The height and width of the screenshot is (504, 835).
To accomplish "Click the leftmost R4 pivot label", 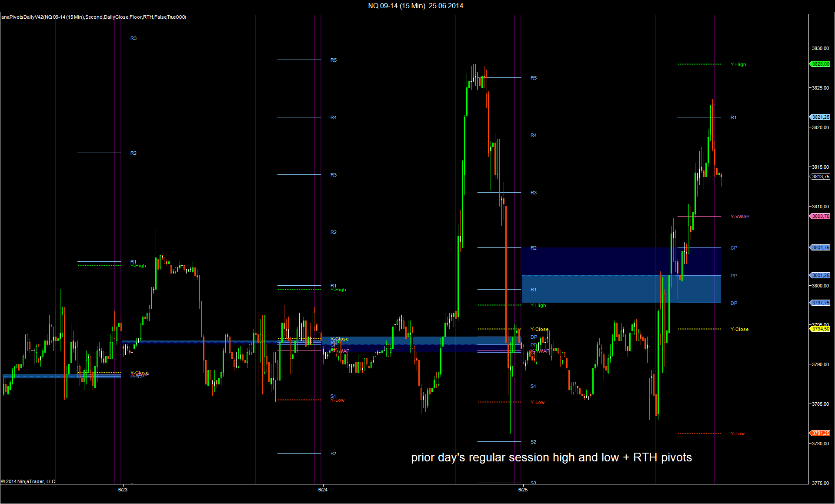I will (x=334, y=117).
